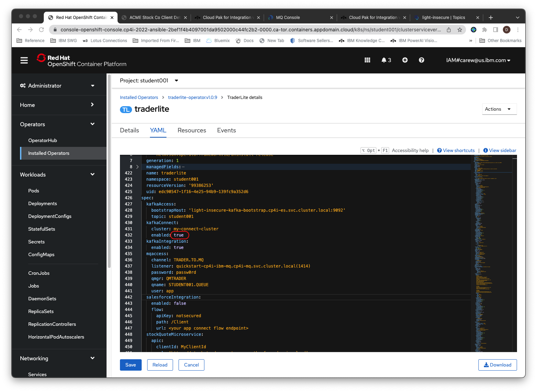Open the Administrator perspective switcher
This screenshot has height=392, width=537.
(57, 86)
